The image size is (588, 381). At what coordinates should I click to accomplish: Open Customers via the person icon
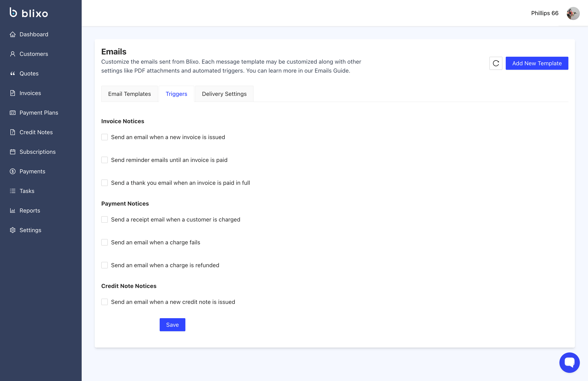(13, 54)
